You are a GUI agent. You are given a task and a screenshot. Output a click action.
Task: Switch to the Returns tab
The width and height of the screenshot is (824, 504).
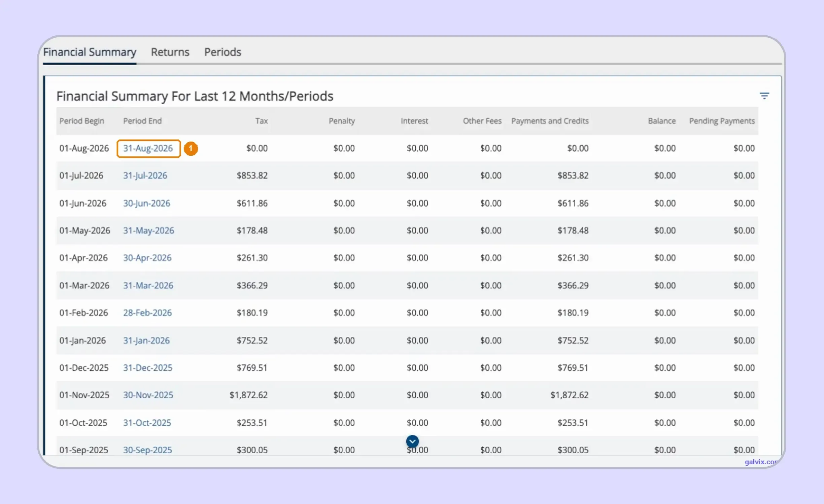[170, 52]
